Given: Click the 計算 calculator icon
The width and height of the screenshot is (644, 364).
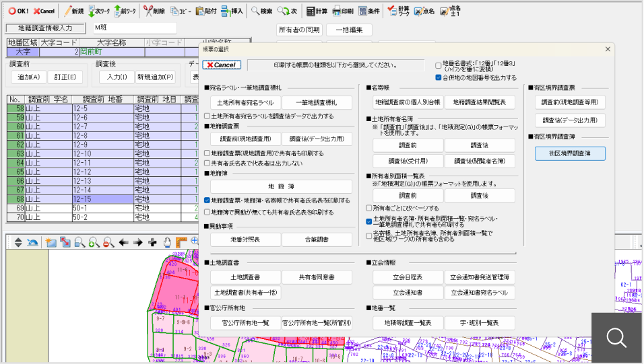Looking at the screenshot, I should point(311,11).
